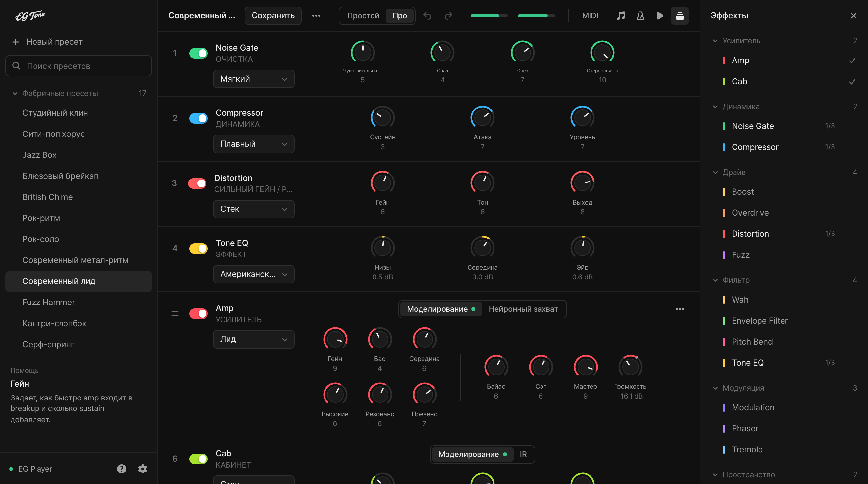Switch off the Tone EQ toggle
868x484 pixels.
pos(199,248)
